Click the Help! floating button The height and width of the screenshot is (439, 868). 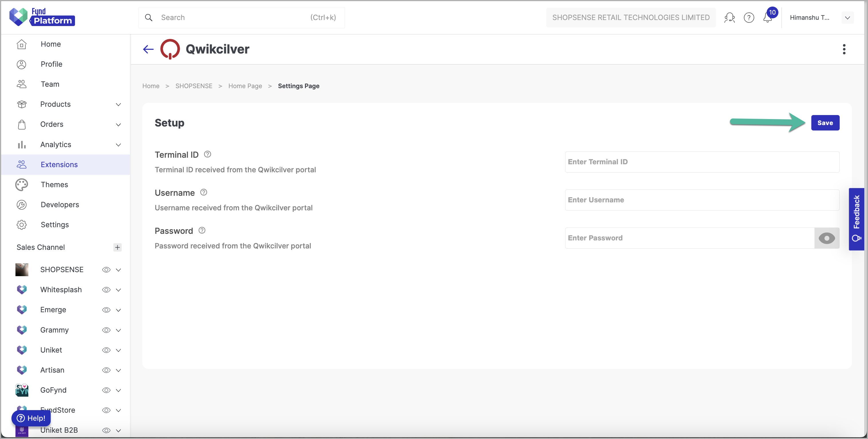click(x=31, y=418)
